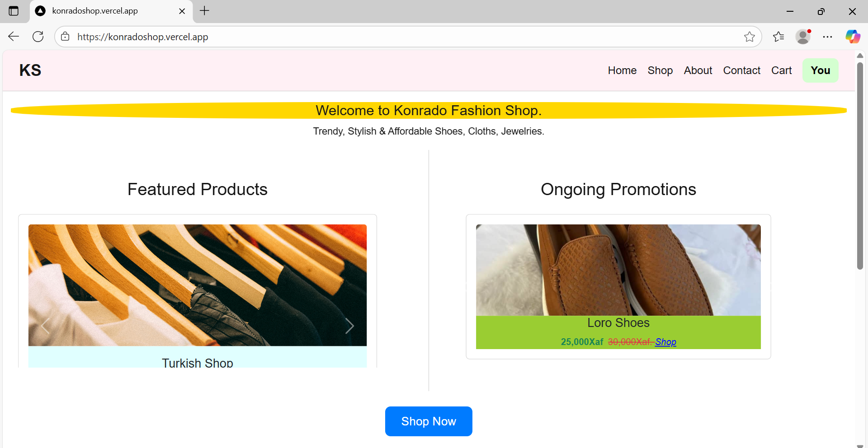The height and width of the screenshot is (448, 868).
Task: Open the browser profile avatar
Action: 803,37
